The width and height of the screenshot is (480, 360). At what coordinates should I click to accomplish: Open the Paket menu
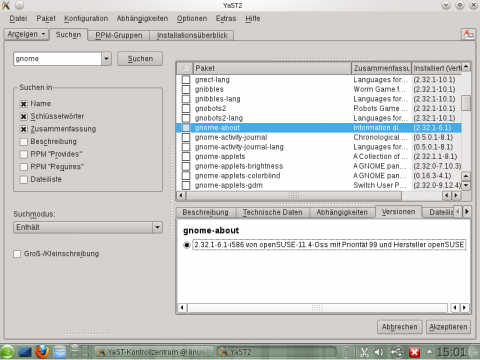[x=46, y=19]
